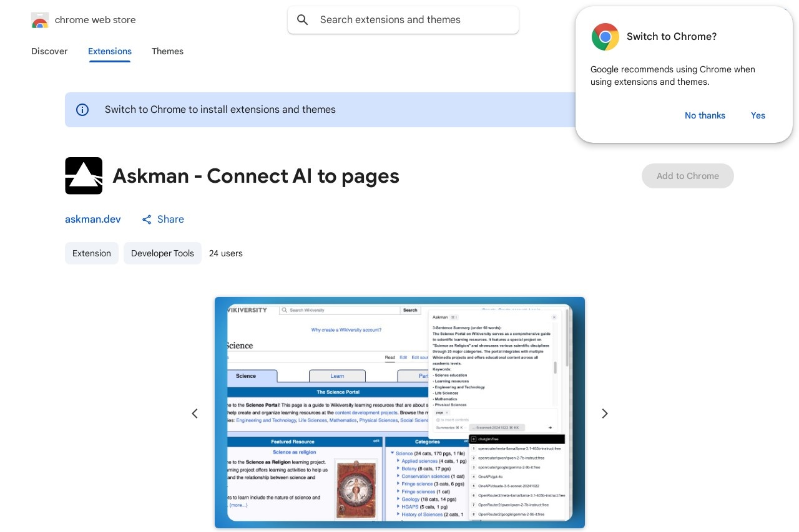Click the share icon next to Share
The width and height of the screenshot is (799, 532).
pyautogui.click(x=147, y=220)
